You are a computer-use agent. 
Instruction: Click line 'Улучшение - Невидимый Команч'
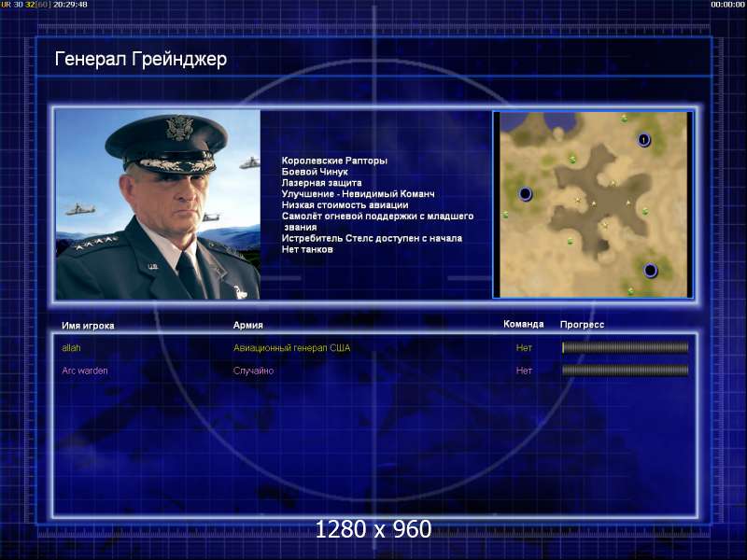pyautogui.click(x=358, y=194)
